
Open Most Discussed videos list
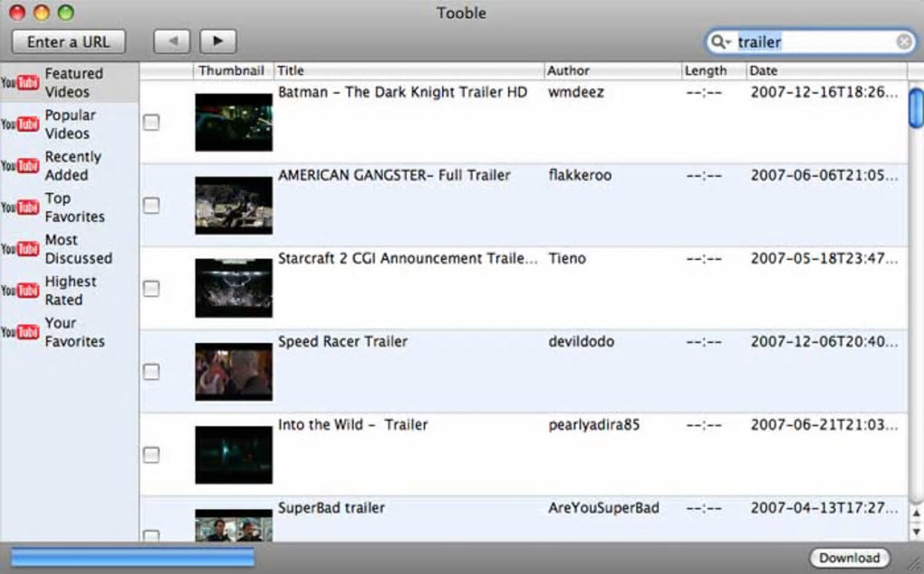pos(69,249)
